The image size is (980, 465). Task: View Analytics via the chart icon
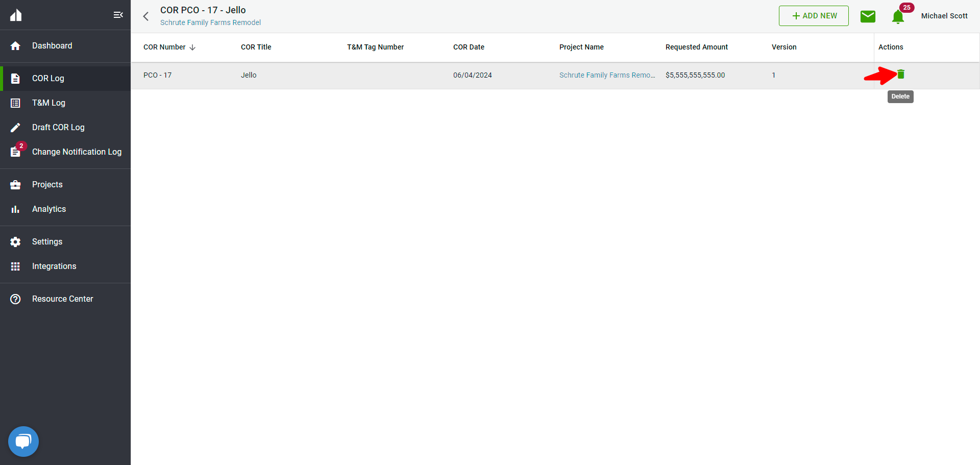[16, 209]
